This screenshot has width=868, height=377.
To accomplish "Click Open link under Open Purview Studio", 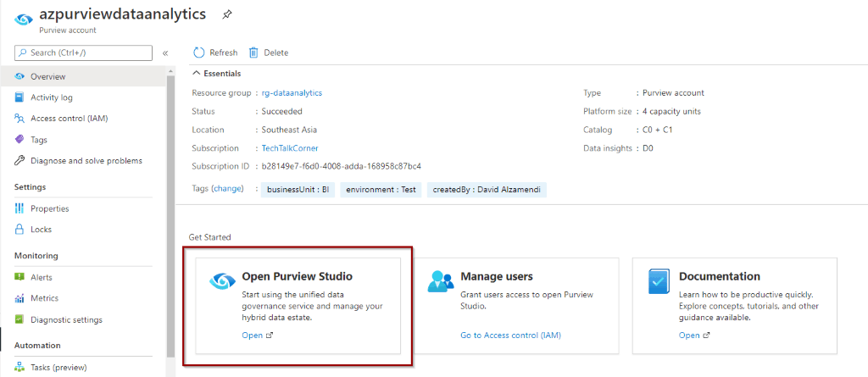I will [258, 335].
